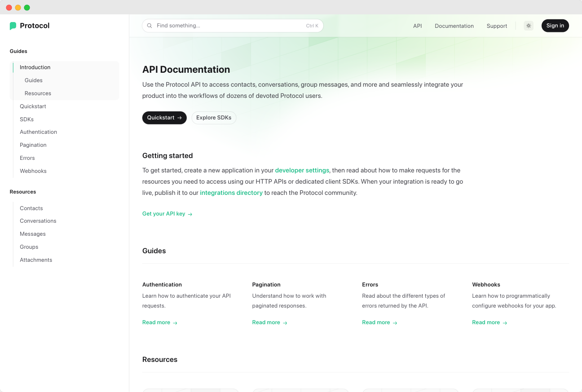
Task: Follow the developer settings link
Action: 302,171
